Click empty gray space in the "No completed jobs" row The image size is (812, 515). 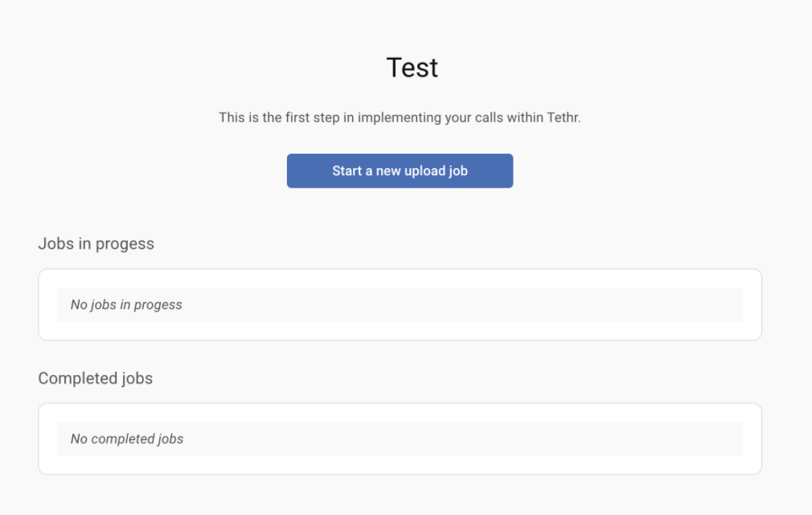(482, 439)
